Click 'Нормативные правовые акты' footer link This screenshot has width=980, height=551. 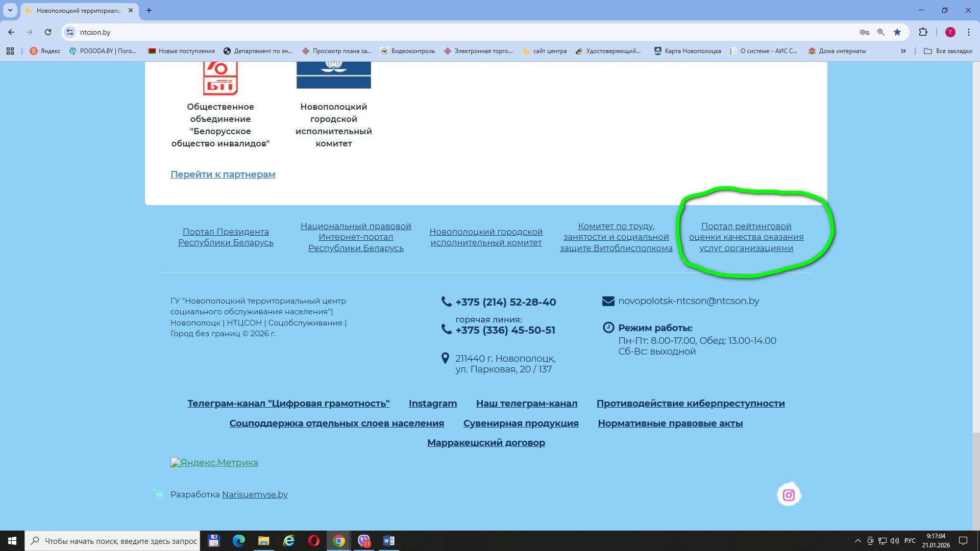[670, 423]
